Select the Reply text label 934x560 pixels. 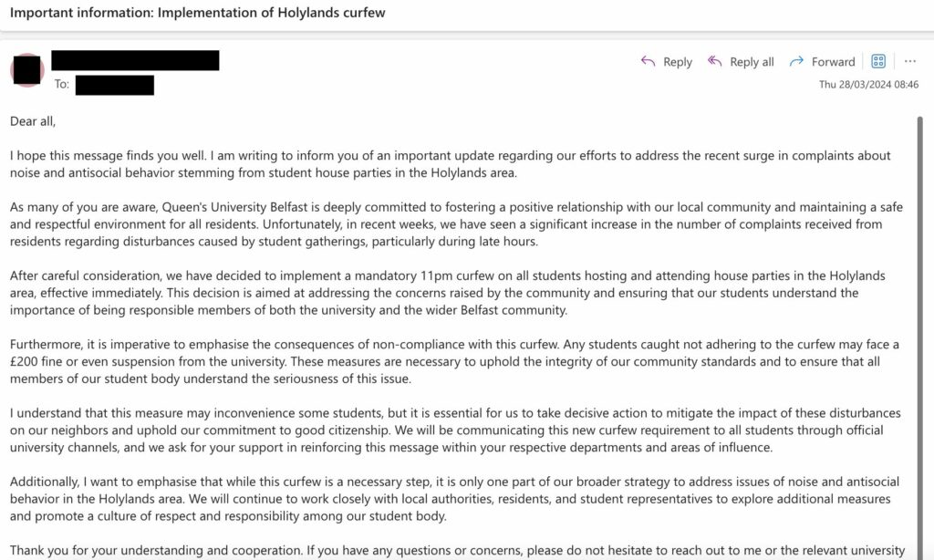[678, 62]
